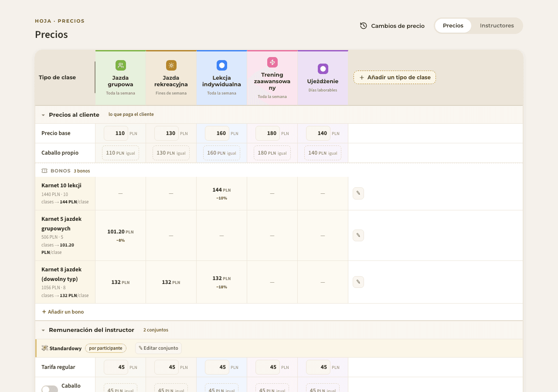The height and width of the screenshot is (392, 558).
Task: Click the Standardowy set name
Action: coord(65,348)
